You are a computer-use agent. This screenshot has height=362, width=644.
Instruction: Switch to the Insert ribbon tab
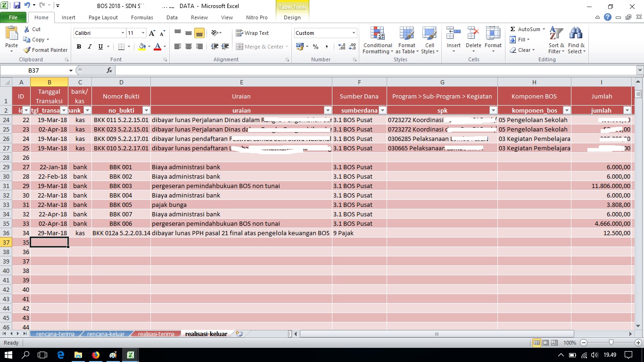coord(68,17)
